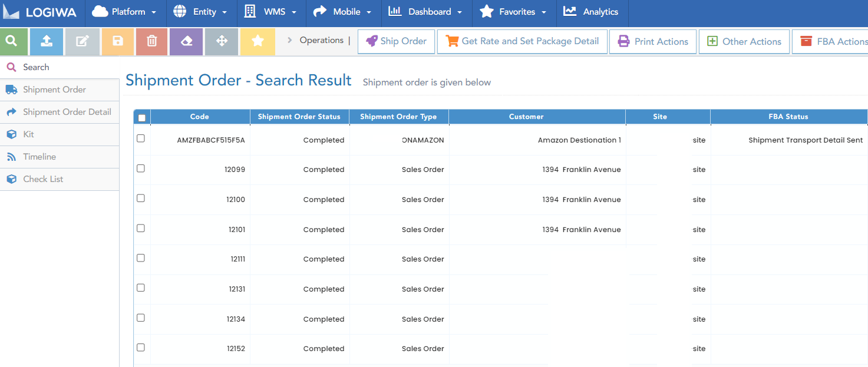Expand the WMS dropdown menu
Viewport: 868px width, 367px height.
(x=271, y=12)
